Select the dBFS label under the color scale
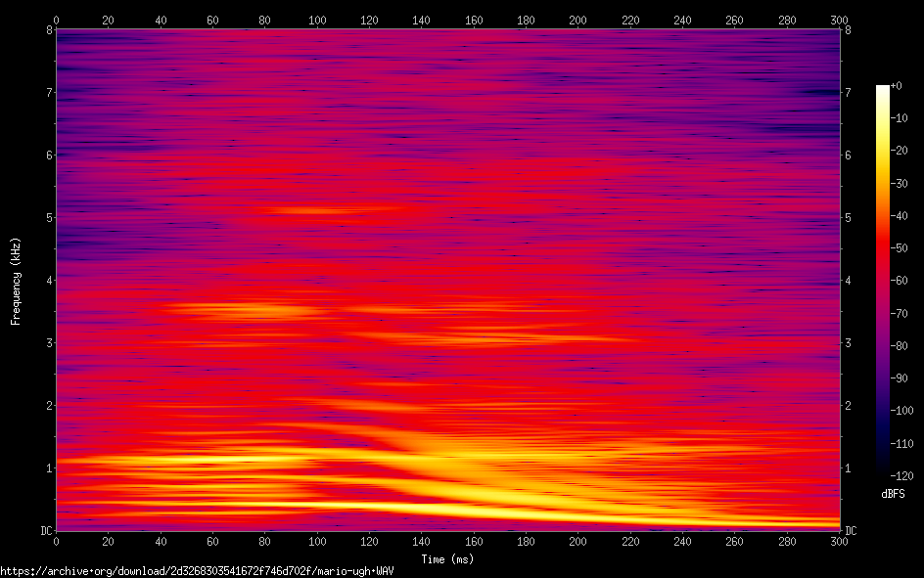Viewport: 924px width, 578px height. pos(893,494)
